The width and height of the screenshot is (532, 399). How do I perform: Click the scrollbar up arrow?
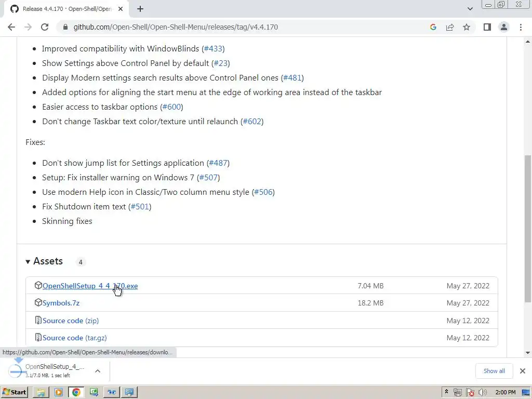point(528,42)
